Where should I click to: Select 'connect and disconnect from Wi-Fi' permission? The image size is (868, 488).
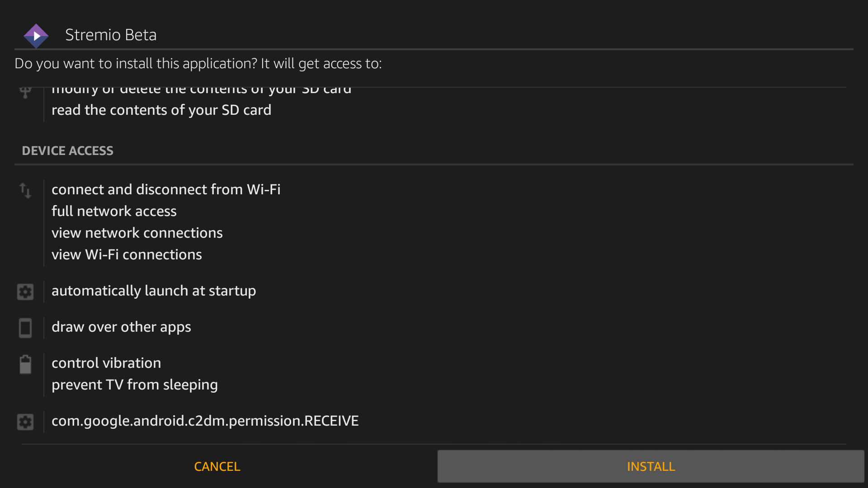click(166, 189)
